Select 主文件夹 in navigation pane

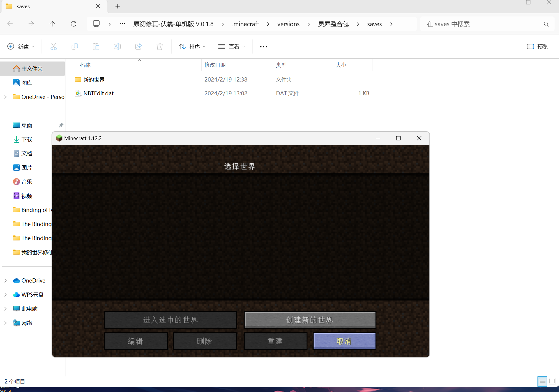32,69
